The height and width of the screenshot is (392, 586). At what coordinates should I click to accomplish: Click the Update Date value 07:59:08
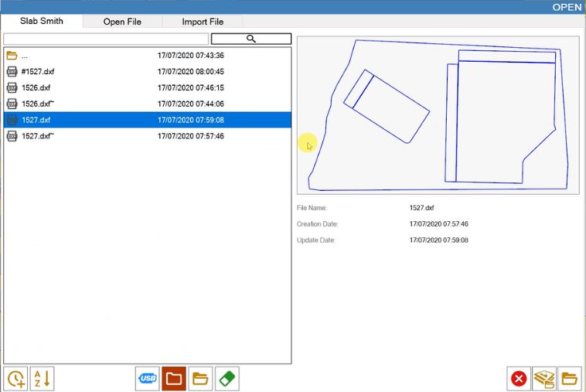click(x=439, y=240)
